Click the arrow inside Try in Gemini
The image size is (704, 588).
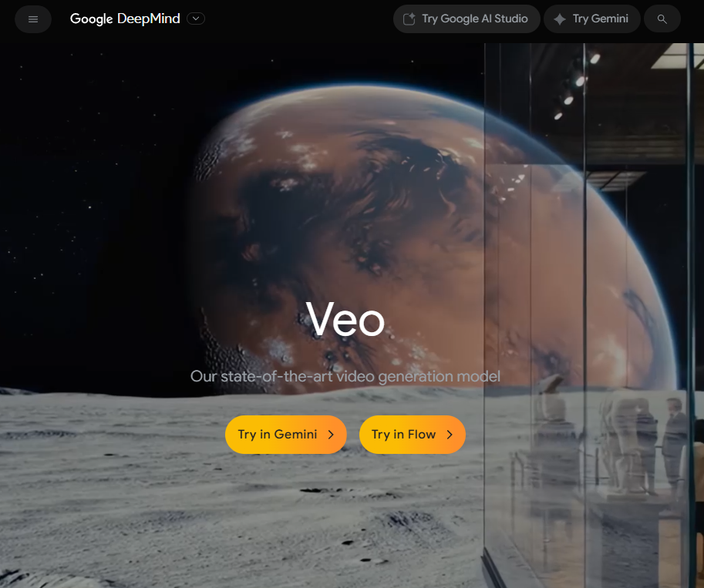click(x=331, y=435)
